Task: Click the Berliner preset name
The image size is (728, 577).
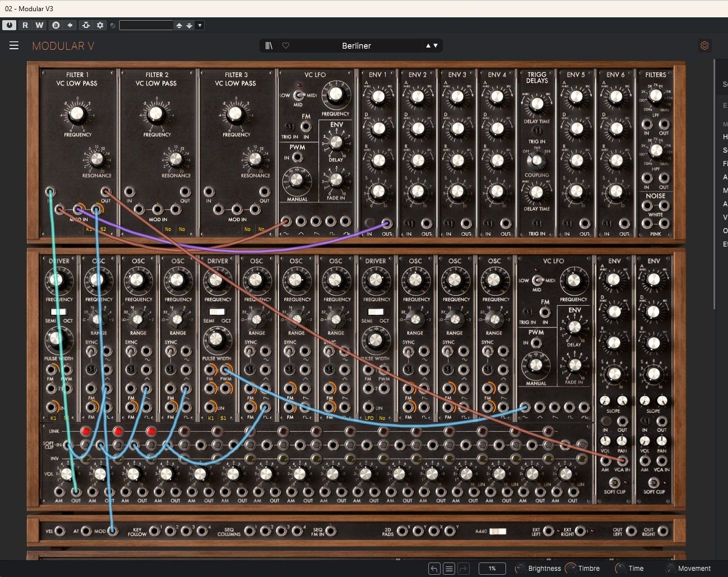Action: (x=356, y=46)
